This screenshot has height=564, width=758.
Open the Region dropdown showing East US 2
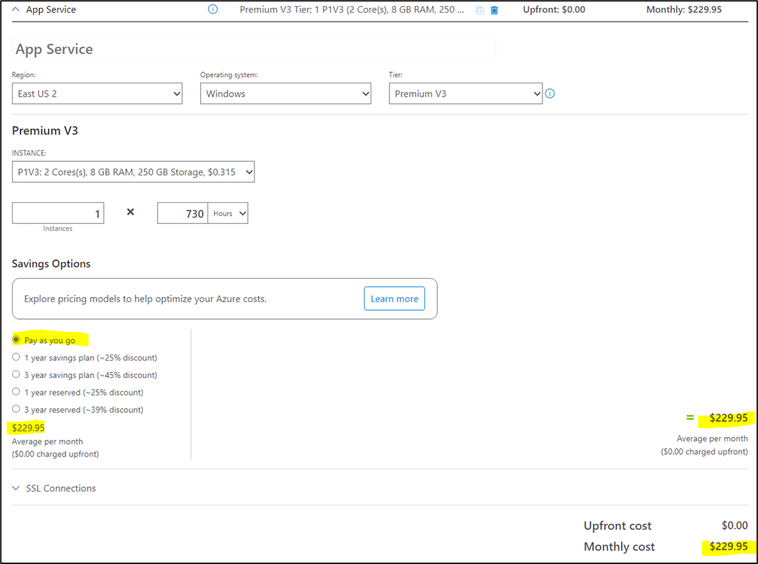pyautogui.click(x=97, y=93)
